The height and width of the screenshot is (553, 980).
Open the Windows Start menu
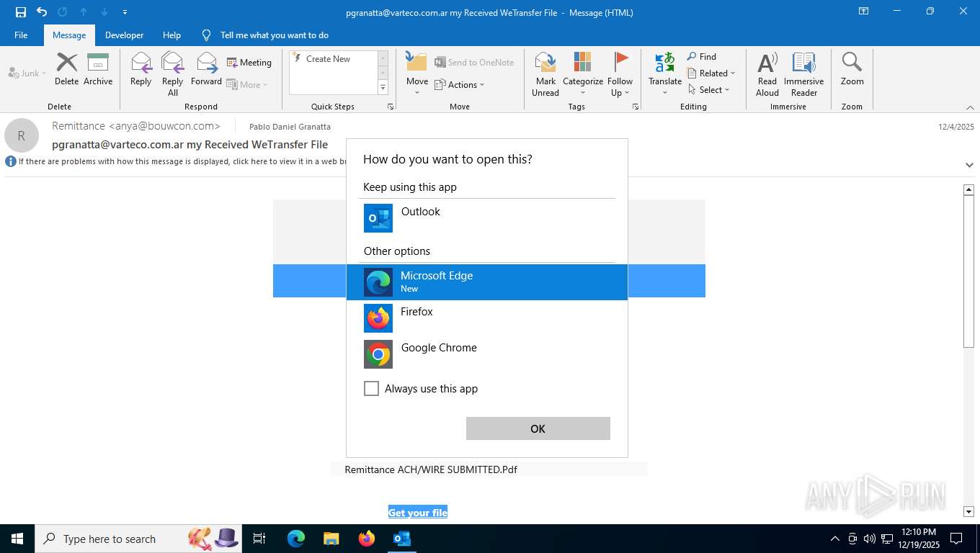(x=17, y=539)
